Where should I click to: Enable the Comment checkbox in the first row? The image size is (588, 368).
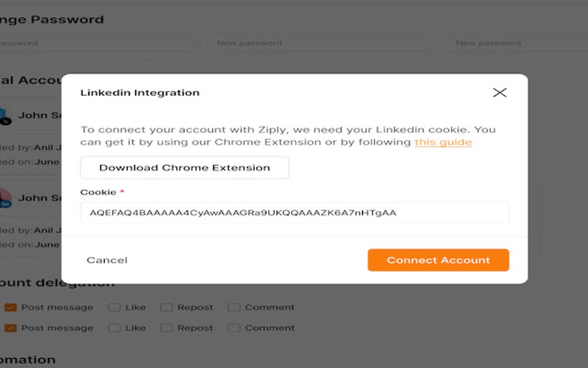[x=233, y=307]
